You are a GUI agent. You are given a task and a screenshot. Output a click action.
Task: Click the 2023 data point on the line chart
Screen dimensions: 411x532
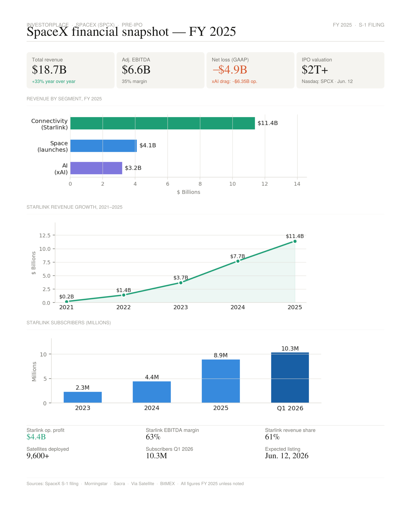tap(181, 283)
